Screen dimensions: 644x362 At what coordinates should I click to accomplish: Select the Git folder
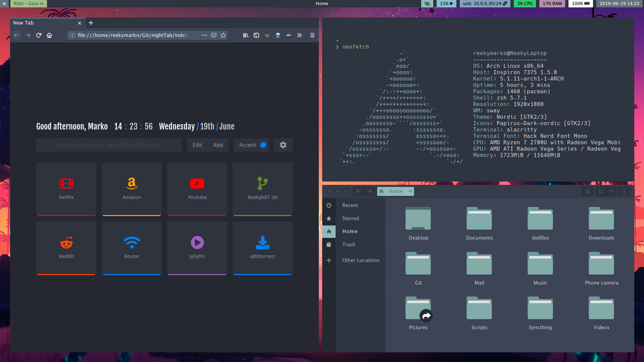pyautogui.click(x=418, y=268)
